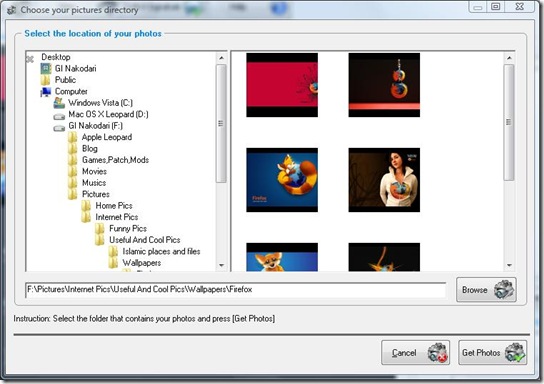Select the woman in Firefox hoodie thumbnail
Image resolution: width=544 pixels, height=384 pixels.
tap(384, 180)
